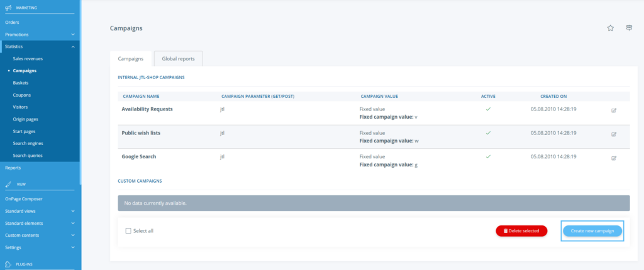Click the Availability Requests campaign name
Screen dimensions: 644x270
click(147, 109)
